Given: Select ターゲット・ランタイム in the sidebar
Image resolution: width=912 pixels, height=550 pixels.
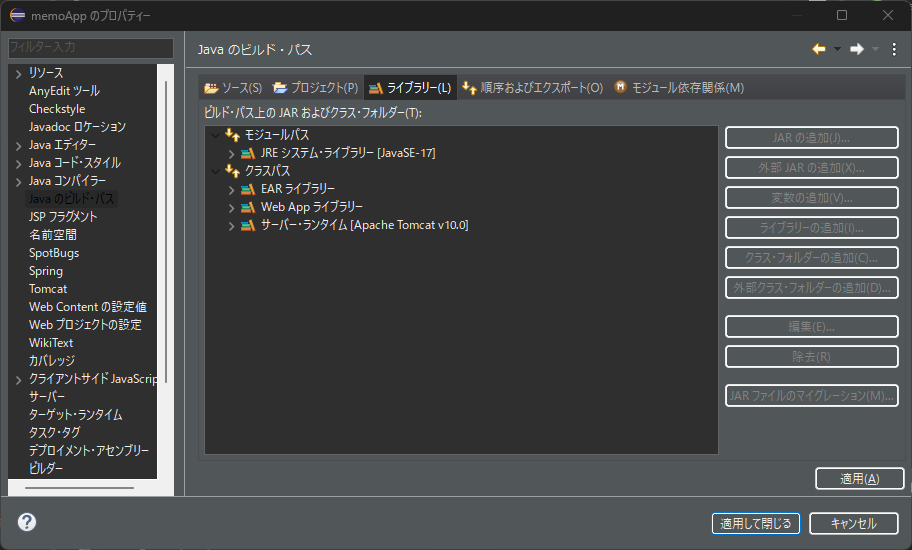Looking at the screenshot, I should pos(76,415).
